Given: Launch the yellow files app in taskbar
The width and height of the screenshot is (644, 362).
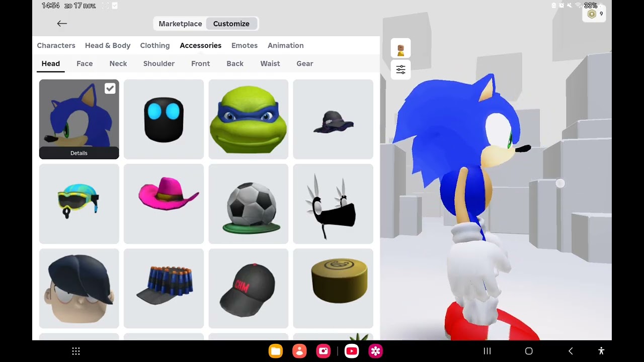Looking at the screenshot, I should (x=276, y=351).
